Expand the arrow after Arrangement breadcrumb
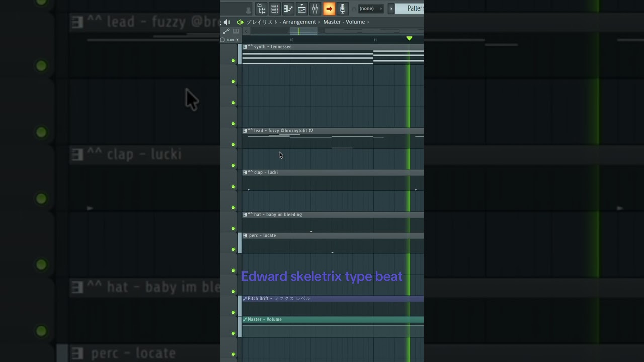This screenshot has width=644, height=362. 319,22
